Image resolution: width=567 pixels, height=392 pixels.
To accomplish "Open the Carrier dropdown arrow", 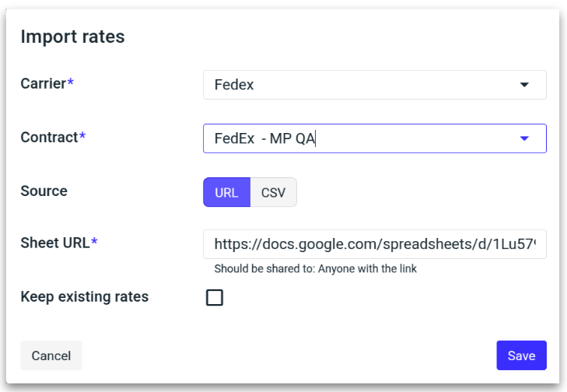I will [x=524, y=85].
